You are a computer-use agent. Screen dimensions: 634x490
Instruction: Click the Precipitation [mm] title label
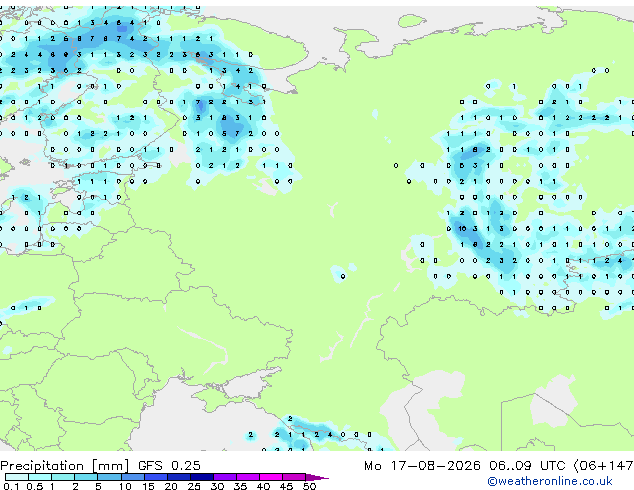click(65, 466)
